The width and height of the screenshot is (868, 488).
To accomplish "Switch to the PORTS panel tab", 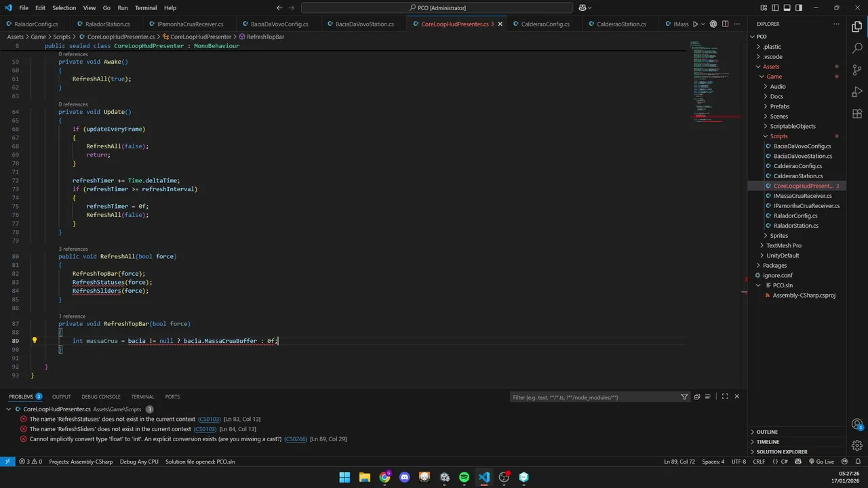I will (x=172, y=396).
